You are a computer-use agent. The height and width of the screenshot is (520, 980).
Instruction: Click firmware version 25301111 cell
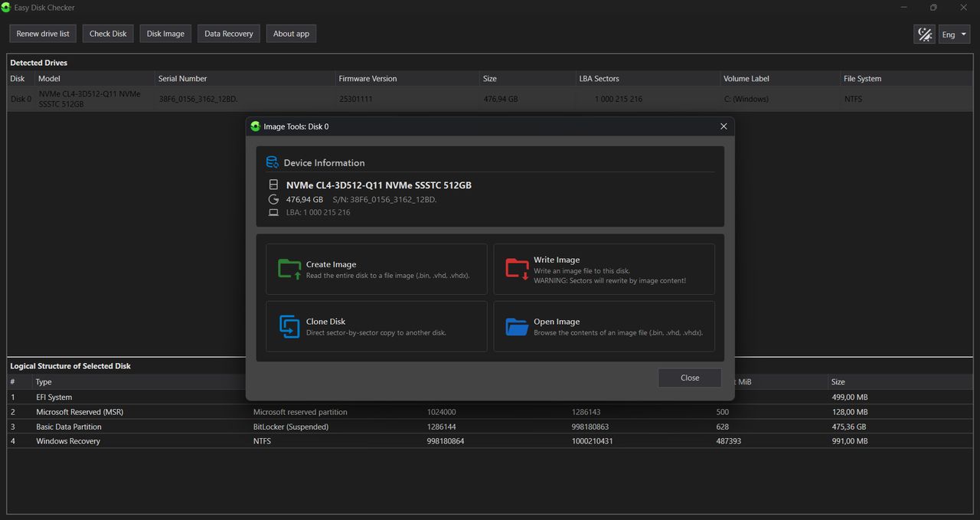point(356,99)
